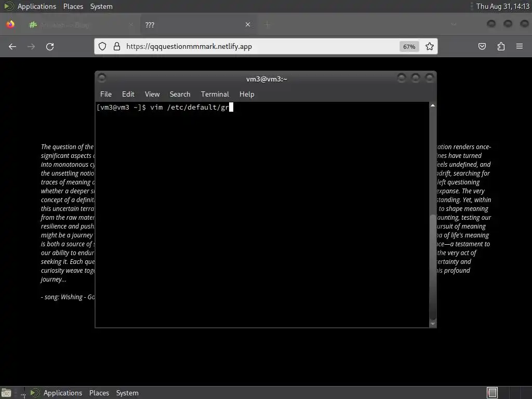Open the Terminal menu in terminal window
532x399 pixels.
[215, 95]
